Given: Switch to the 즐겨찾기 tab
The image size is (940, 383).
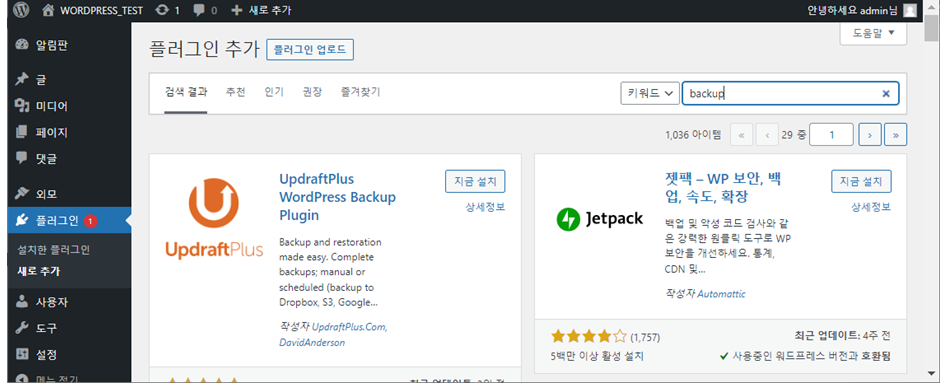Looking at the screenshot, I should point(360,92).
